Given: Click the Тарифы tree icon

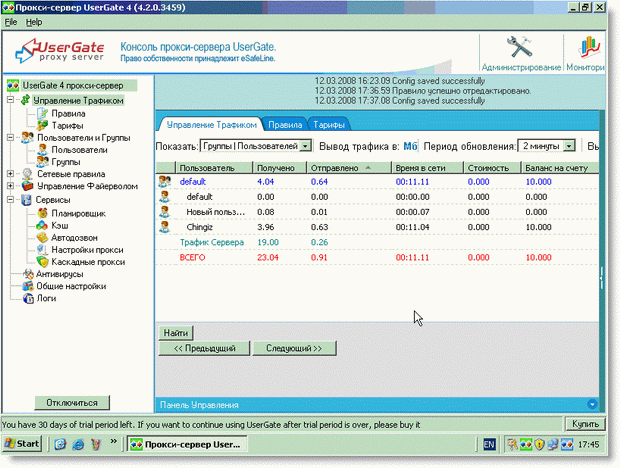Looking at the screenshot, I should pyautogui.click(x=42, y=126).
